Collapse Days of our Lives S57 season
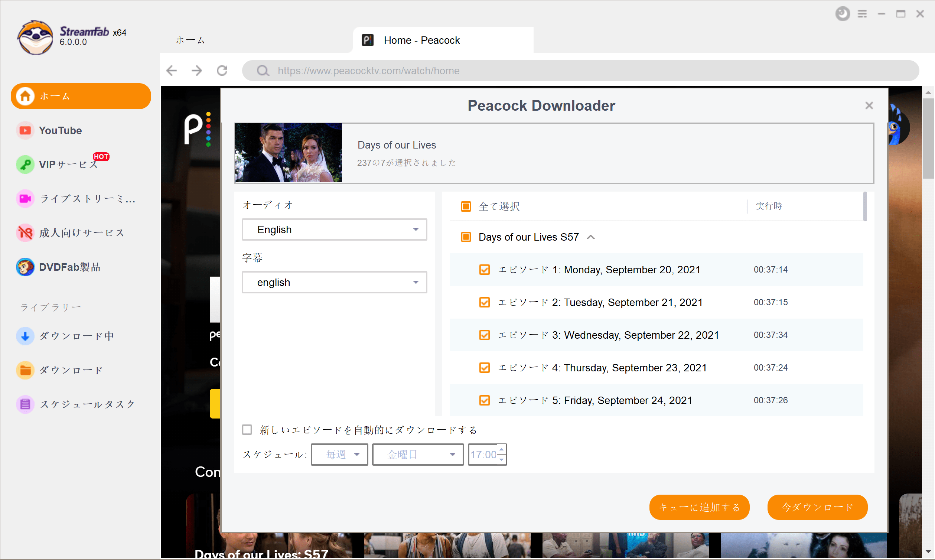Image resolution: width=935 pixels, height=560 pixels. pos(591,237)
